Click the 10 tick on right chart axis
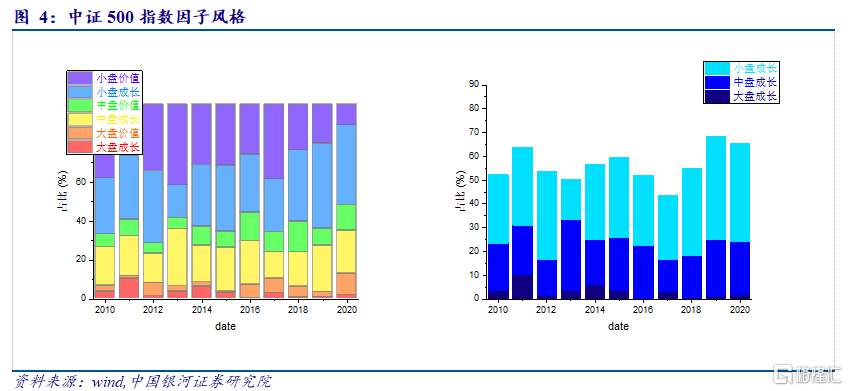The height and width of the screenshot is (391, 848). click(474, 275)
